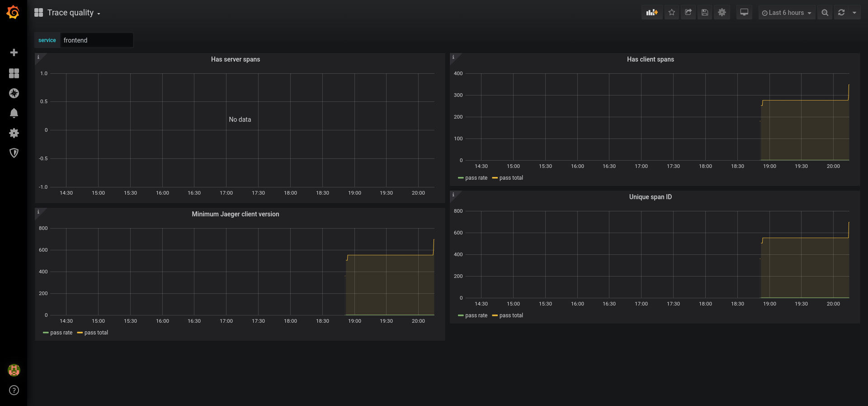Screen dimensions: 868x406
Task: Refresh the dashboard now
Action: (x=841, y=13)
